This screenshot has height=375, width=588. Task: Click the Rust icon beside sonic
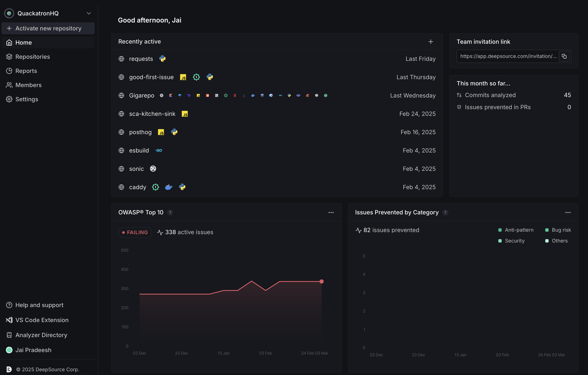coord(153,169)
